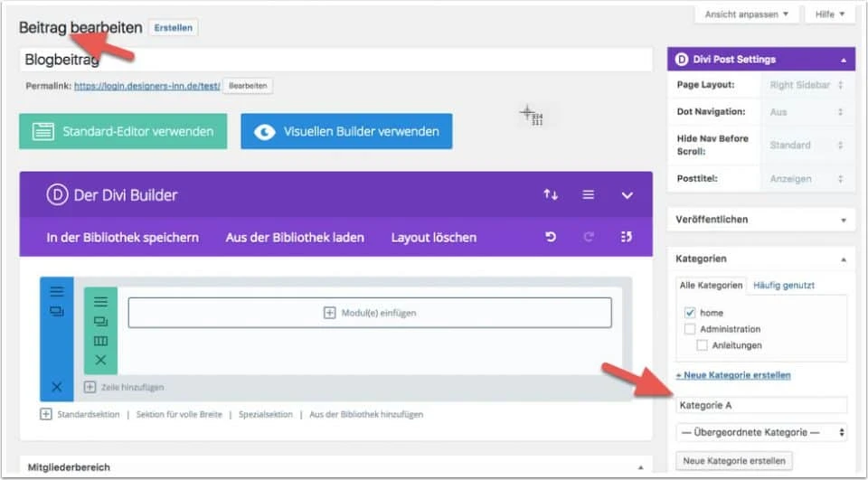This screenshot has width=868, height=480.
Task: Click the Blogbeitrag title field
Action: (x=336, y=60)
